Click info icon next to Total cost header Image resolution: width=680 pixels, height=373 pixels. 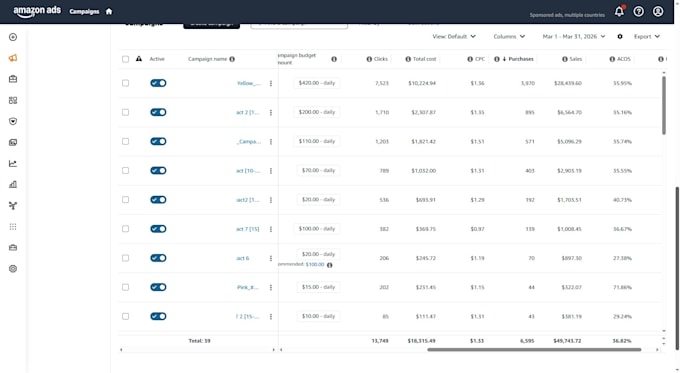pos(408,59)
